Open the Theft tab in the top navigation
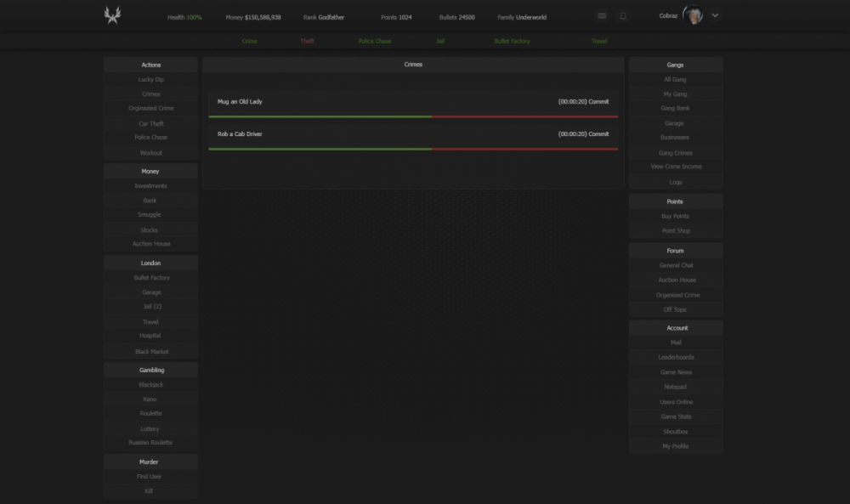 [307, 41]
